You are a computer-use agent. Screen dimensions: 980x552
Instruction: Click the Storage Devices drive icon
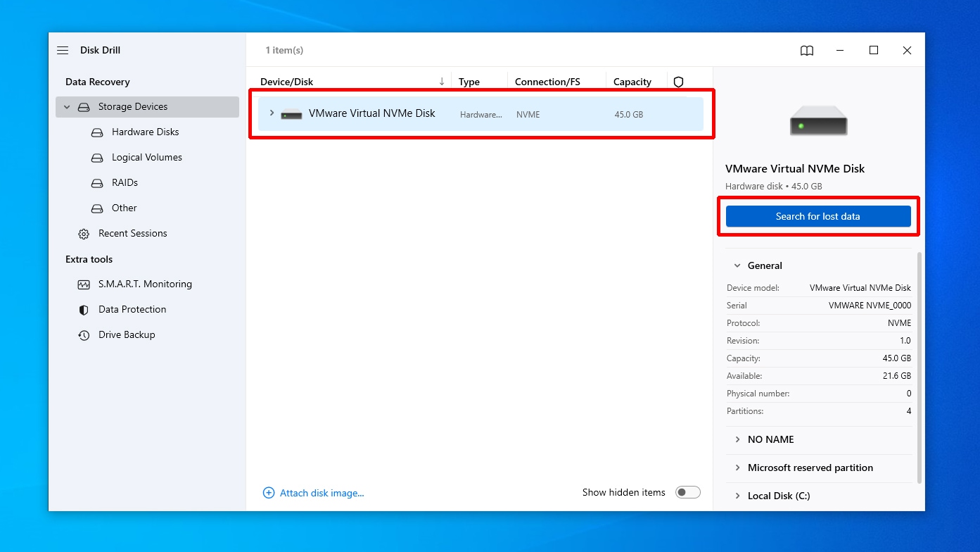click(84, 107)
